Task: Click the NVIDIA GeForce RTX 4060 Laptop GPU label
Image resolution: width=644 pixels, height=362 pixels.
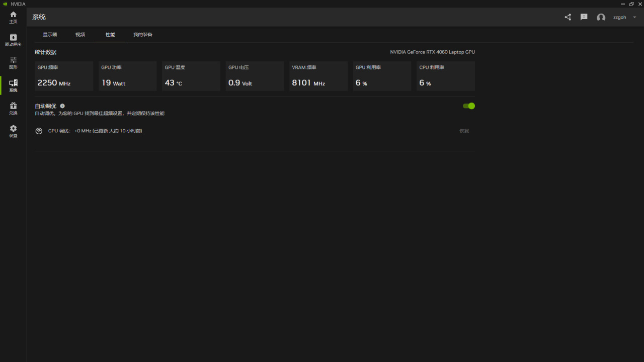Action: (x=433, y=52)
